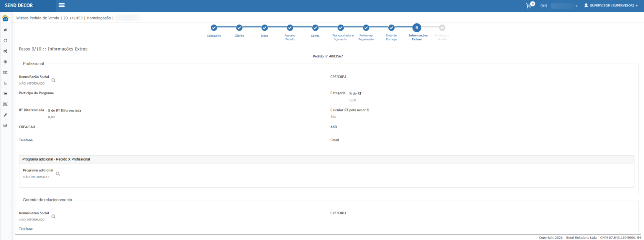This screenshot has height=240, width=644.
Task: Click the SIM value under Calcular RT
Action: (x=333, y=117)
